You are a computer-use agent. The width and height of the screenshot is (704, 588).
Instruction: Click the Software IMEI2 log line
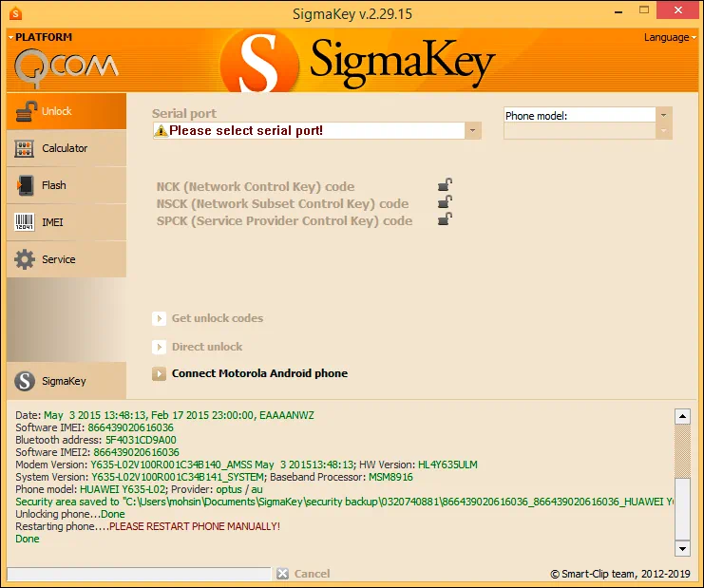coord(97,452)
